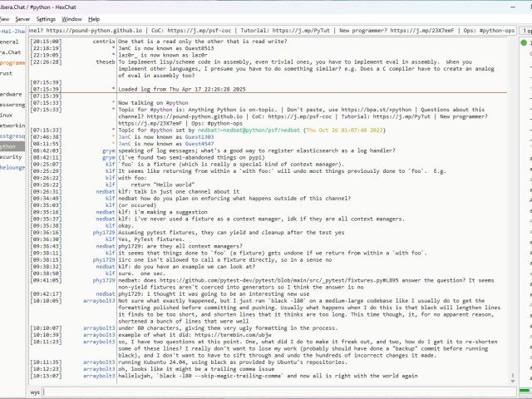Viewport: 532px width, 399px height.
Task: Open the Help menu
Action: pyautogui.click(x=94, y=18)
